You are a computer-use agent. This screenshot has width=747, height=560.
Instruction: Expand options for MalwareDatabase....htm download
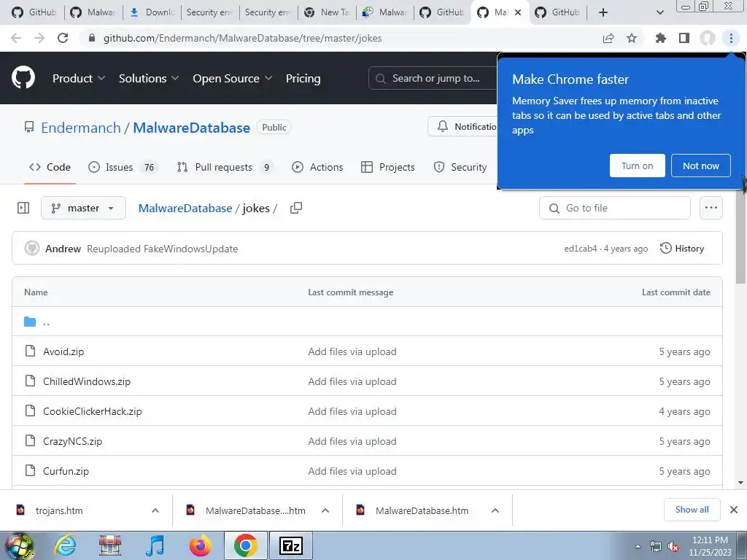(x=325, y=510)
